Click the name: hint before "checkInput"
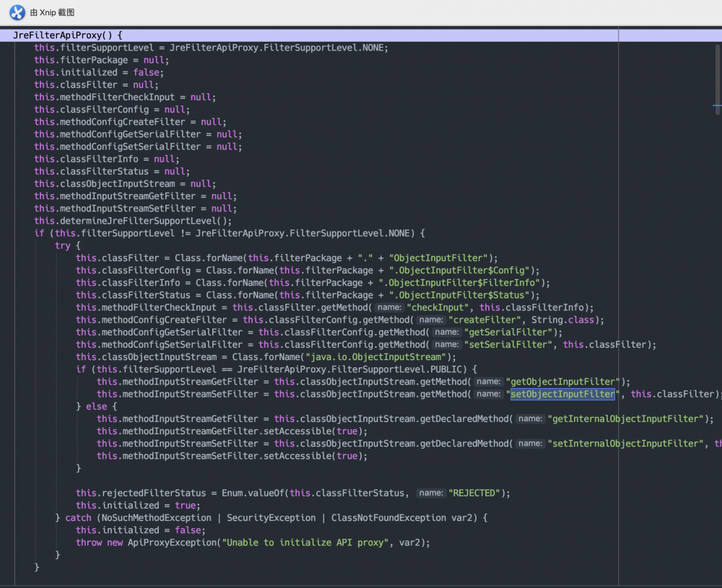The height and width of the screenshot is (588, 722). tap(389, 308)
